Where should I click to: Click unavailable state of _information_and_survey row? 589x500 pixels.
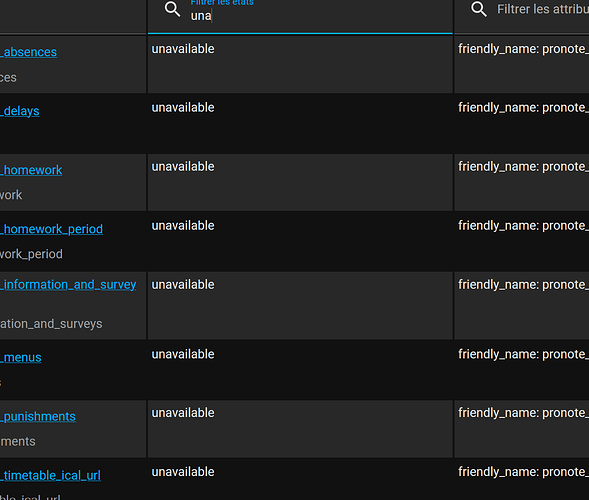[183, 284]
